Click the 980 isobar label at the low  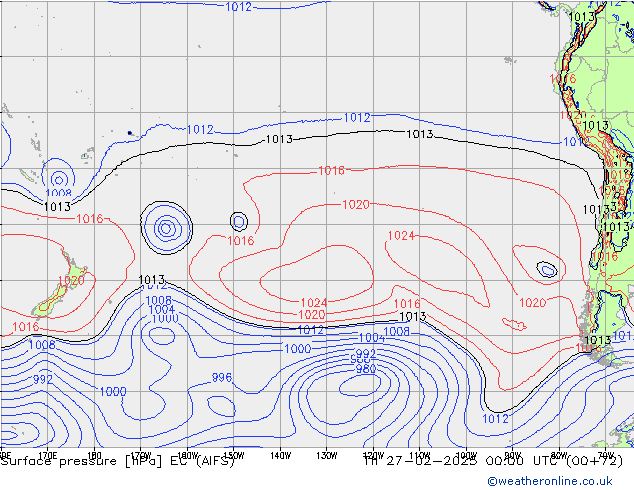pos(366,369)
